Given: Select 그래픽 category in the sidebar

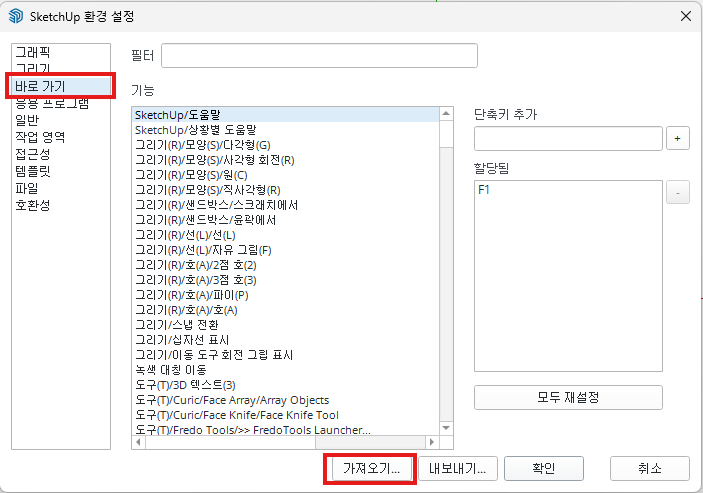Looking at the screenshot, I should (x=33, y=52).
